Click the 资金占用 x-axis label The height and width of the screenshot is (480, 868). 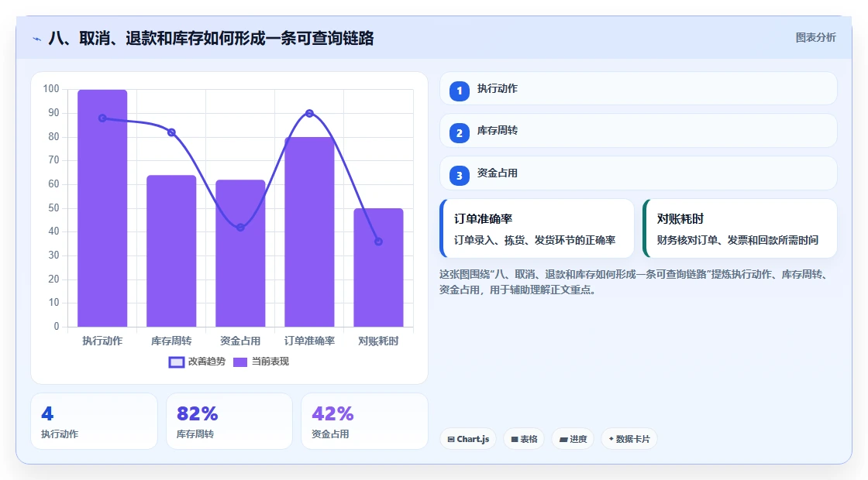click(x=240, y=341)
